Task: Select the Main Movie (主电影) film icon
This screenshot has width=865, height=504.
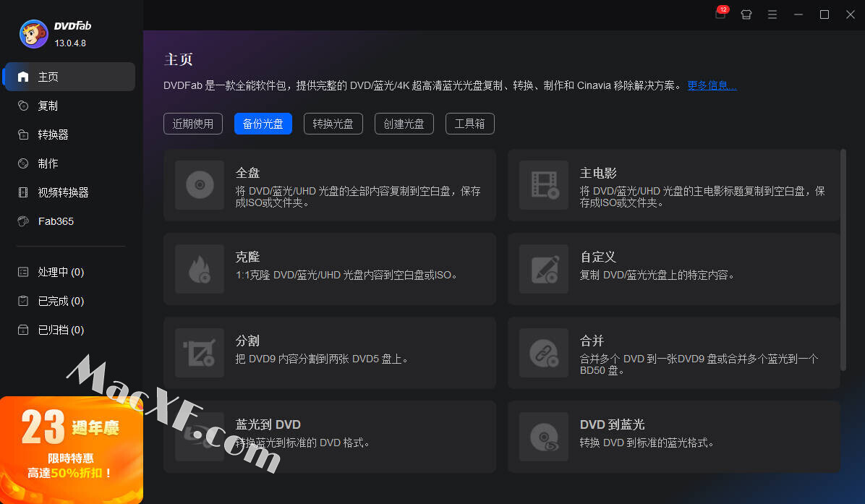Action: 544,185
